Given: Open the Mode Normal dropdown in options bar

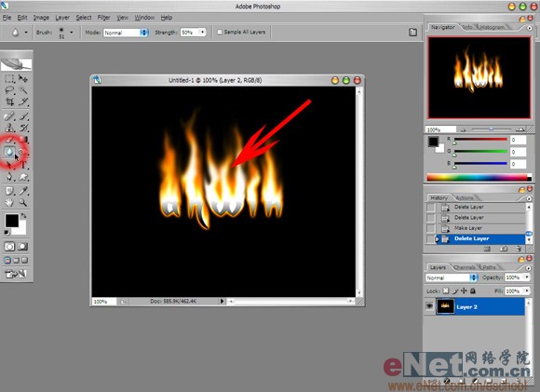Looking at the screenshot, I should (x=126, y=33).
